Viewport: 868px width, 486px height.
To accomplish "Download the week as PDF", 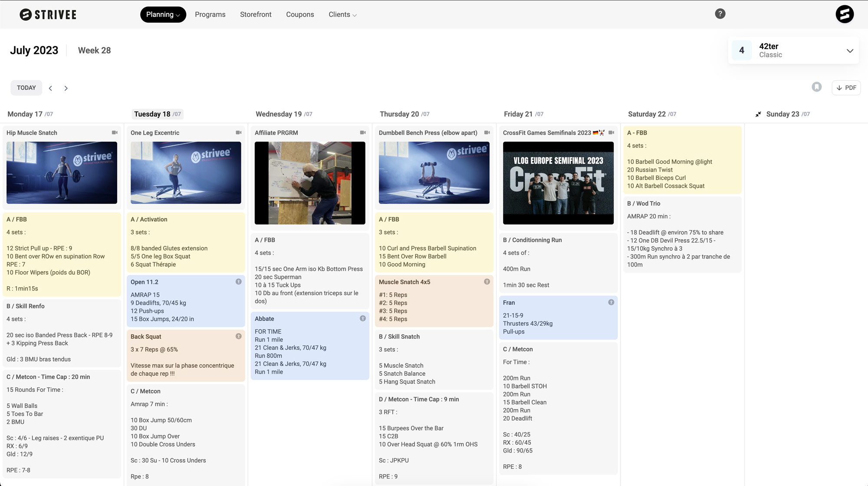I will (x=846, y=88).
